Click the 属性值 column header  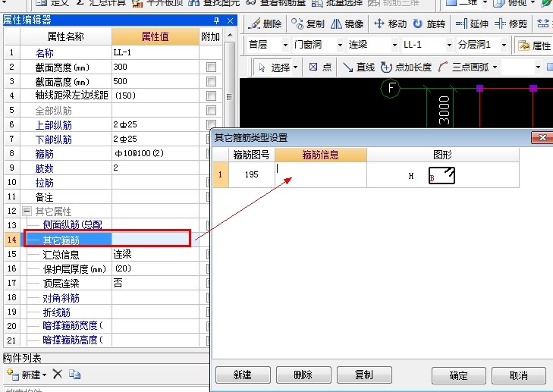[x=156, y=36]
